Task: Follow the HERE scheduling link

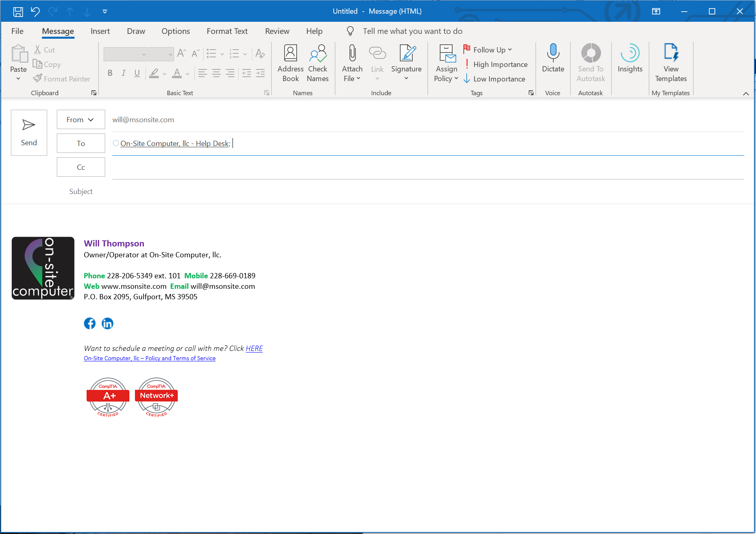Action: tap(254, 348)
